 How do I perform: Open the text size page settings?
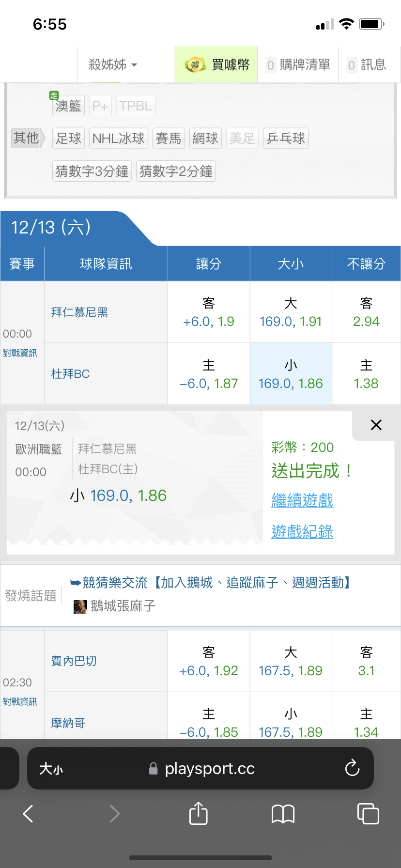pos(51,769)
